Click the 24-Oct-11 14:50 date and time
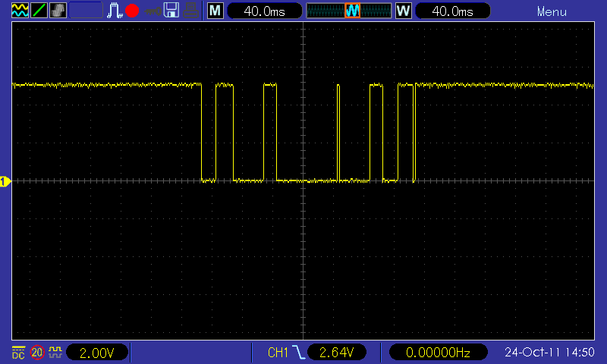607x364 pixels. [549, 352]
